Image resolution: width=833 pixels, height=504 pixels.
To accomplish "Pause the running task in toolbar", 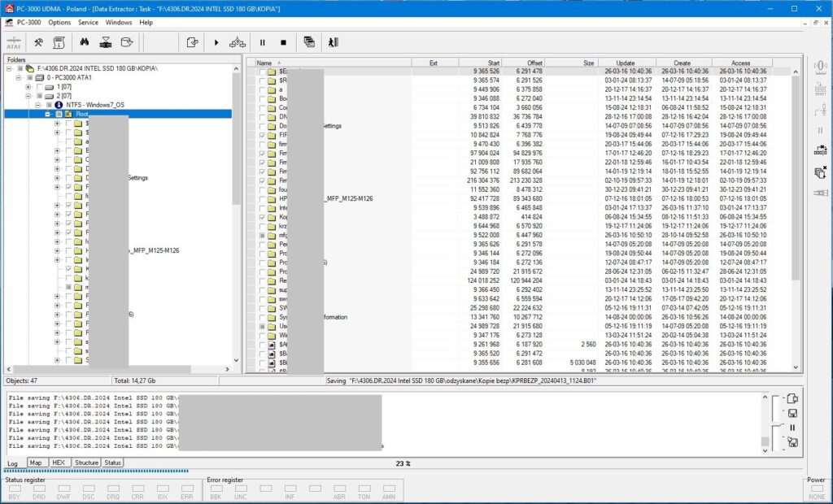I will click(263, 42).
